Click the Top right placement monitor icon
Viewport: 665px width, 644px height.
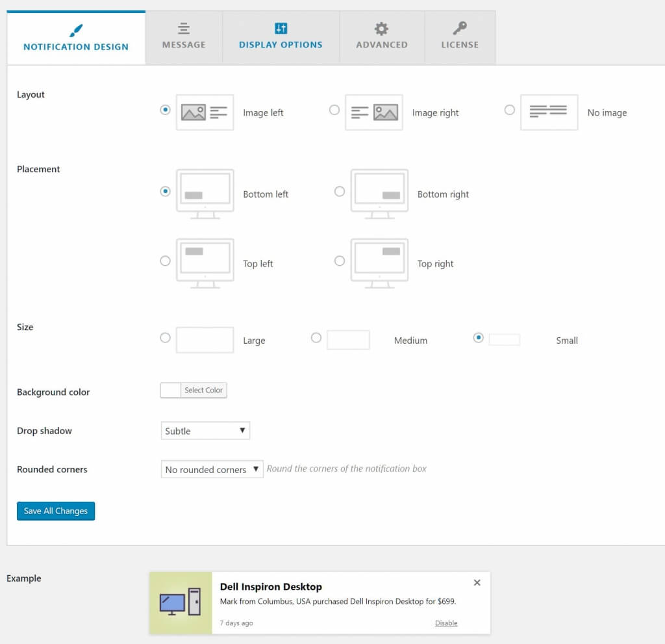[379, 263]
